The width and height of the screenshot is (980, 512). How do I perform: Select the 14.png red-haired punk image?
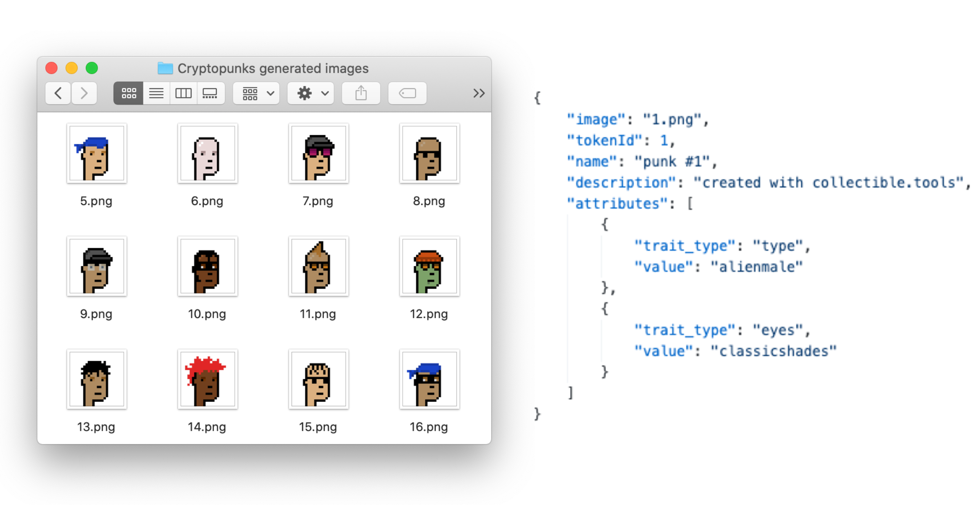coord(207,379)
